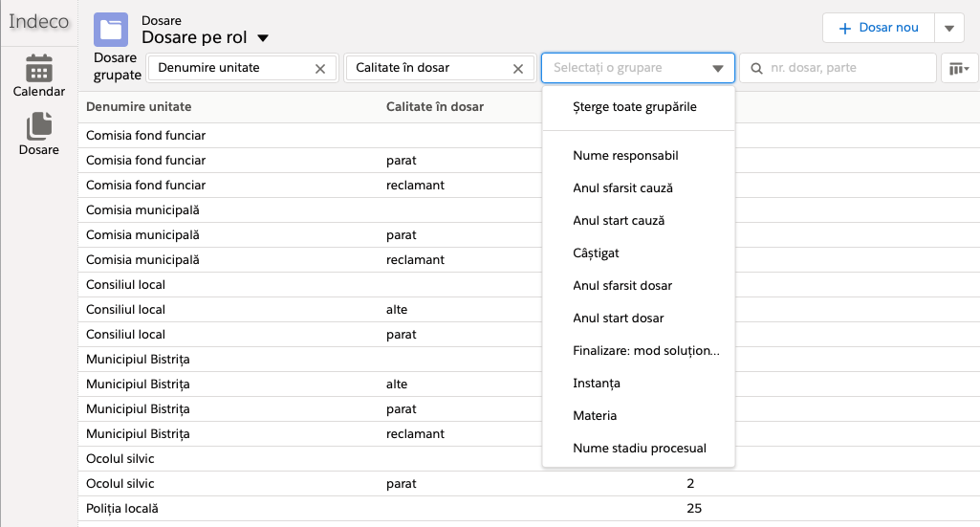Choose Instanța from grouping list
The height and width of the screenshot is (527, 980).
coord(597,384)
